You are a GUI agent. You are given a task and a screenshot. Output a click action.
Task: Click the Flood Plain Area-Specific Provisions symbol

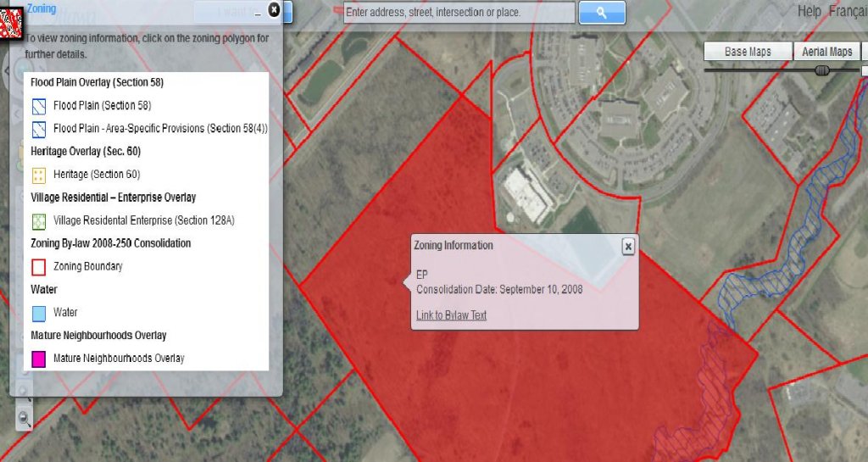pyautogui.click(x=38, y=129)
